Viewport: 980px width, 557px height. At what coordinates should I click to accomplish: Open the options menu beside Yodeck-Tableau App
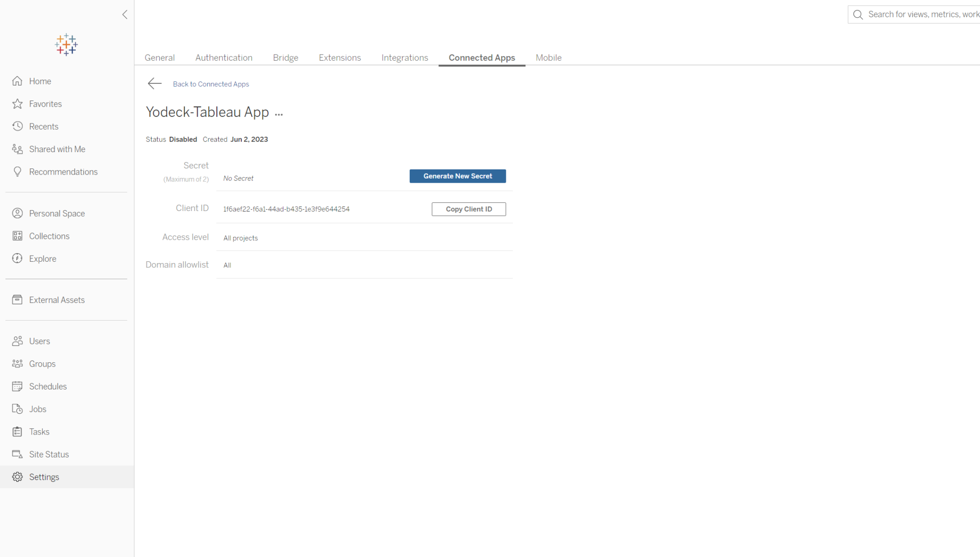pyautogui.click(x=279, y=114)
